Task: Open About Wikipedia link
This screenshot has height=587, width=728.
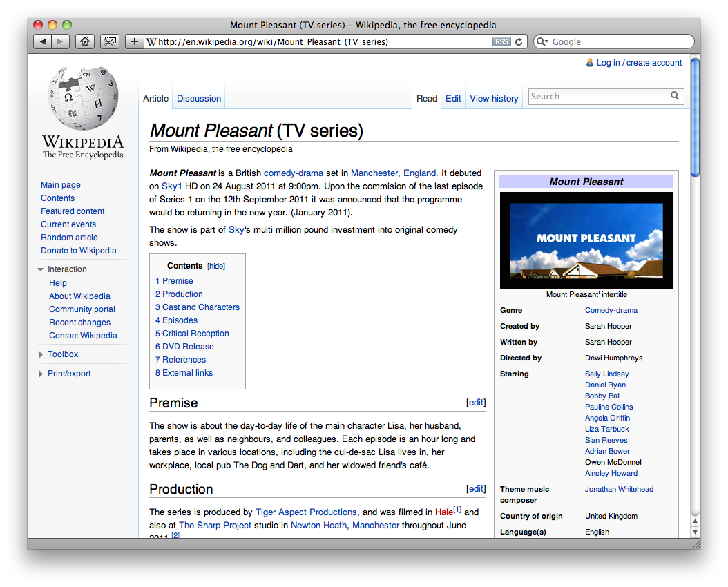Action: [80, 296]
